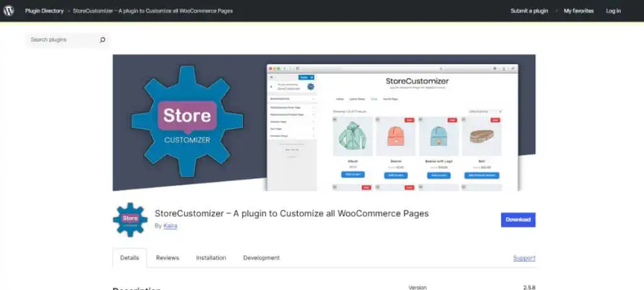Open the Development tab
The width and height of the screenshot is (644, 290).
(261, 258)
